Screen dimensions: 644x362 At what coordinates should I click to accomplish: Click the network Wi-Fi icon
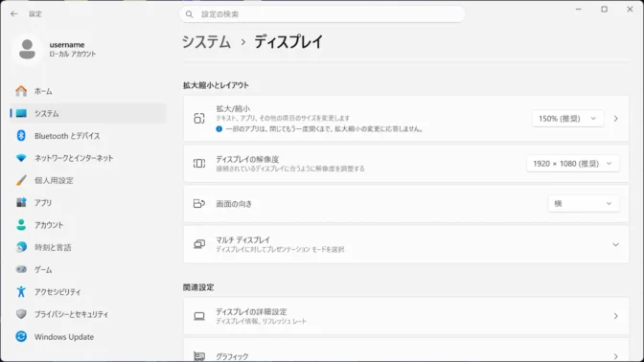point(21,158)
